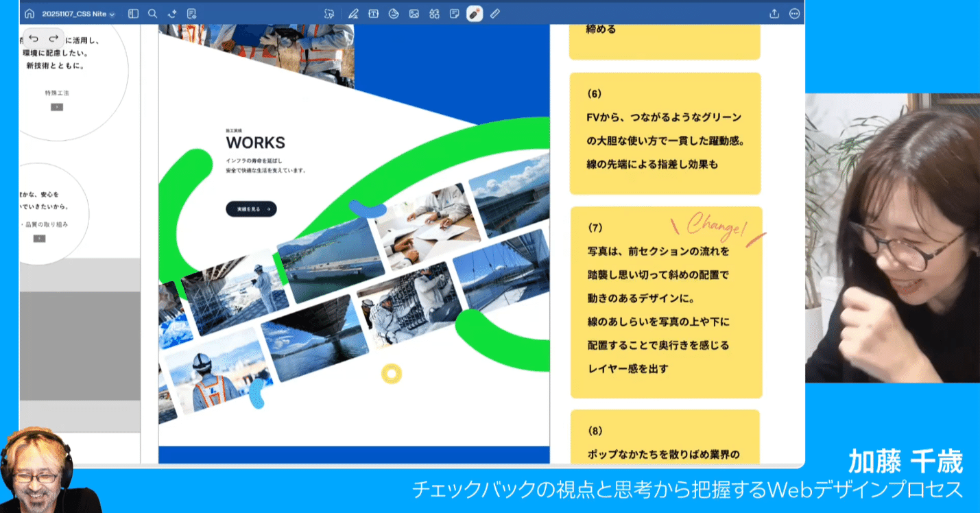980x513 pixels.
Task: Open the more options ellipsis menu
Action: pyautogui.click(x=794, y=13)
